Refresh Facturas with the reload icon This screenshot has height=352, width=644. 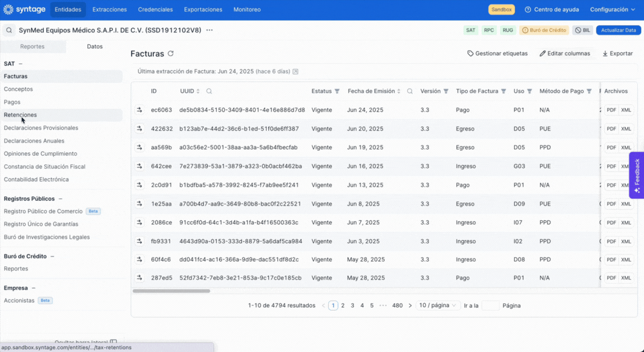coord(171,53)
